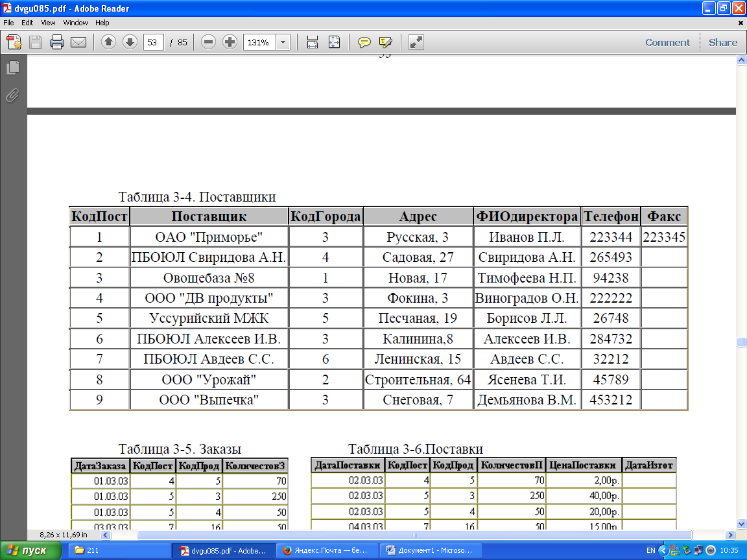Click the heading Таблица 3-6.Поставки

pos(416,449)
